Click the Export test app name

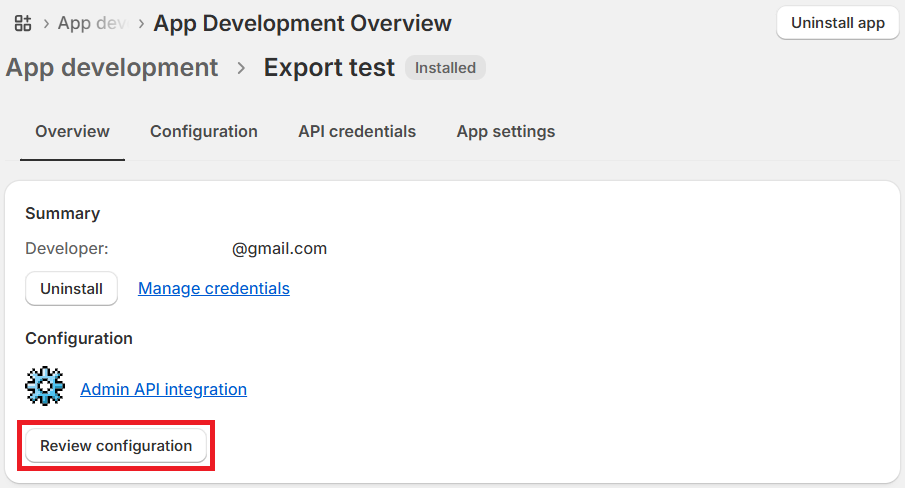pos(329,68)
